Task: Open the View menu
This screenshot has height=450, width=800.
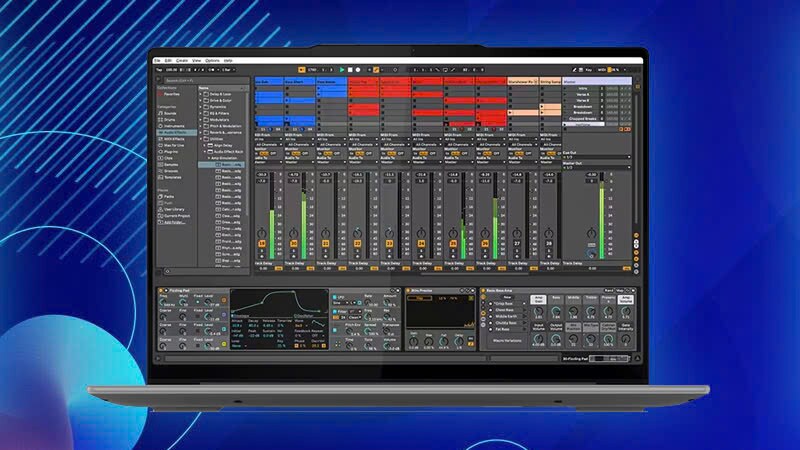Action: (x=196, y=61)
